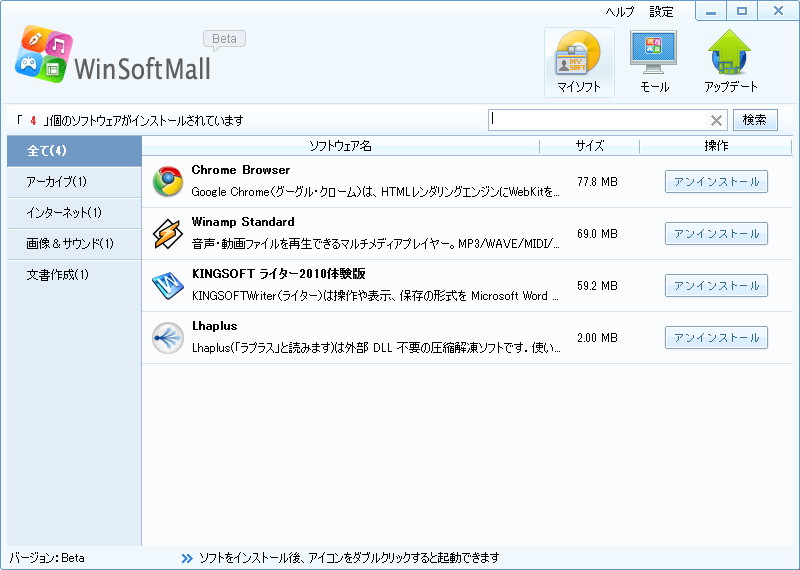Click the Lhaplus「ラプラス」description line

pyautogui.click(x=376, y=349)
